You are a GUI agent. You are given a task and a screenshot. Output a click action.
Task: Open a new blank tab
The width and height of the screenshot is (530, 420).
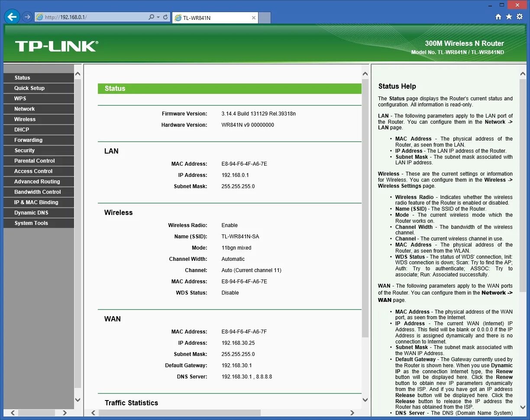(x=265, y=18)
